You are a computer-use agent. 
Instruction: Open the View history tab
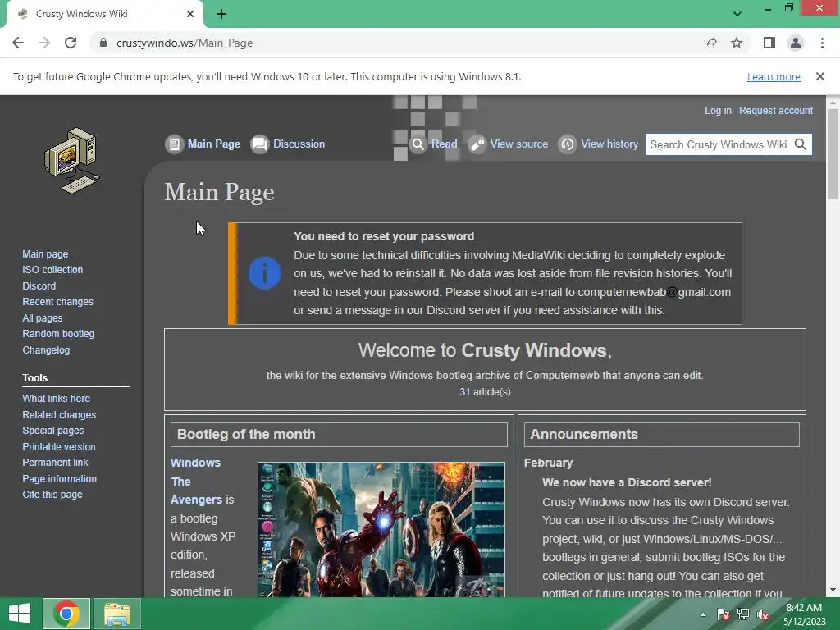[x=609, y=144]
